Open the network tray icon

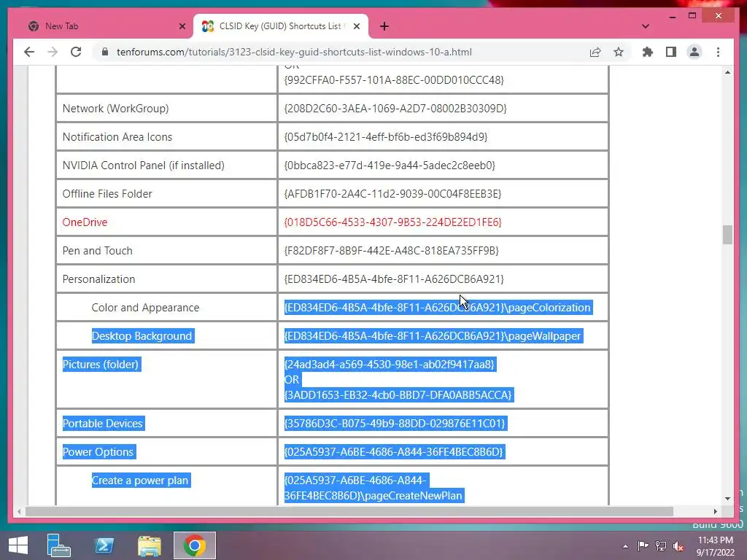pyautogui.click(x=661, y=546)
